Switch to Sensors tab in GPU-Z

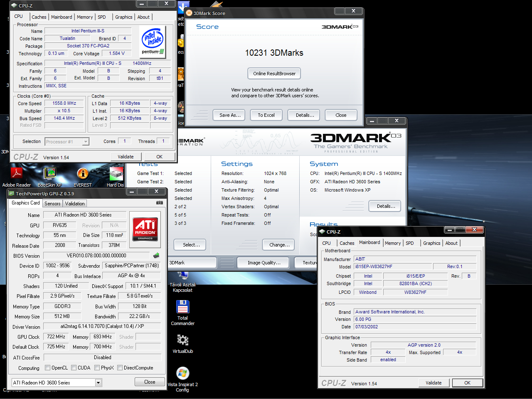(52, 204)
